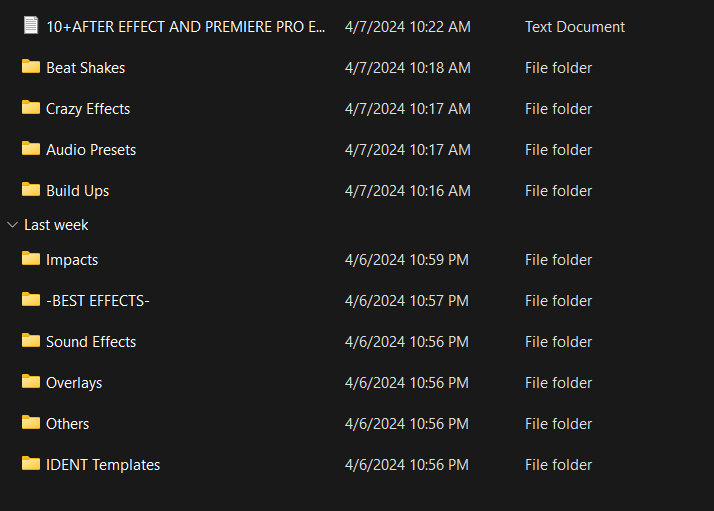Click the Sound Effects folder icon
The image size is (714, 511).
31,341
